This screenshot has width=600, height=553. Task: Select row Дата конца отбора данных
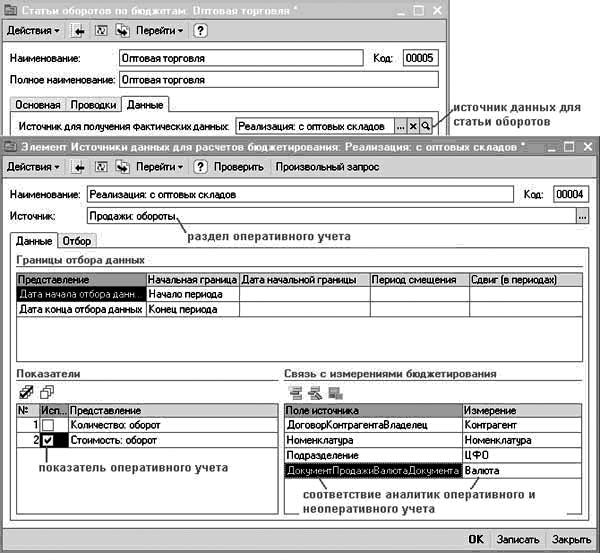(82, 309)
